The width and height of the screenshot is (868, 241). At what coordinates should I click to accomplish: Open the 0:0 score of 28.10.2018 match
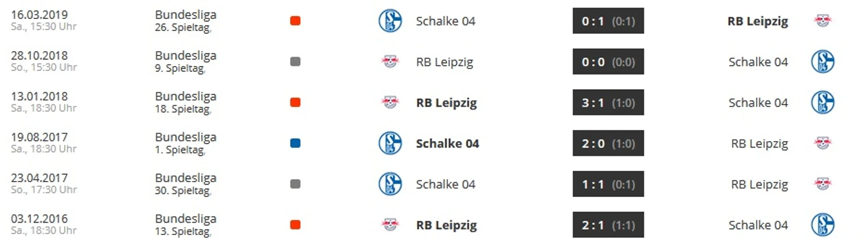coord(608,62)
